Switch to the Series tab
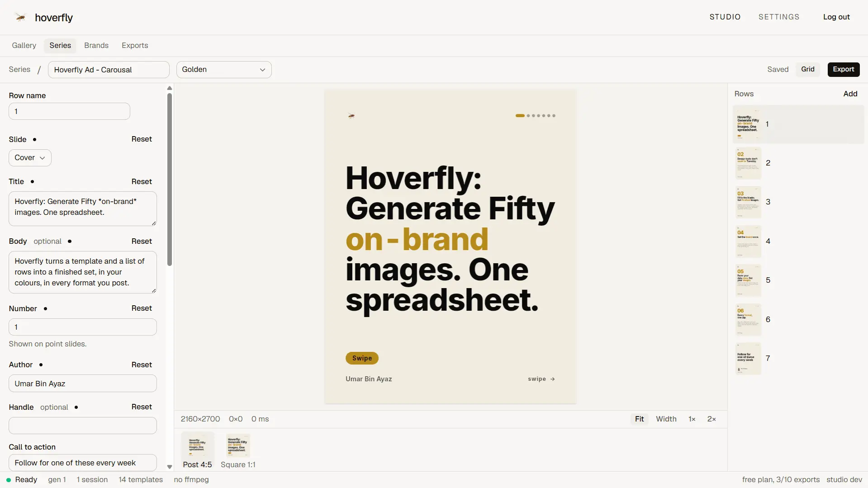Screen dimensions: 868x488 pyautogui.click(x=60, y=46)
